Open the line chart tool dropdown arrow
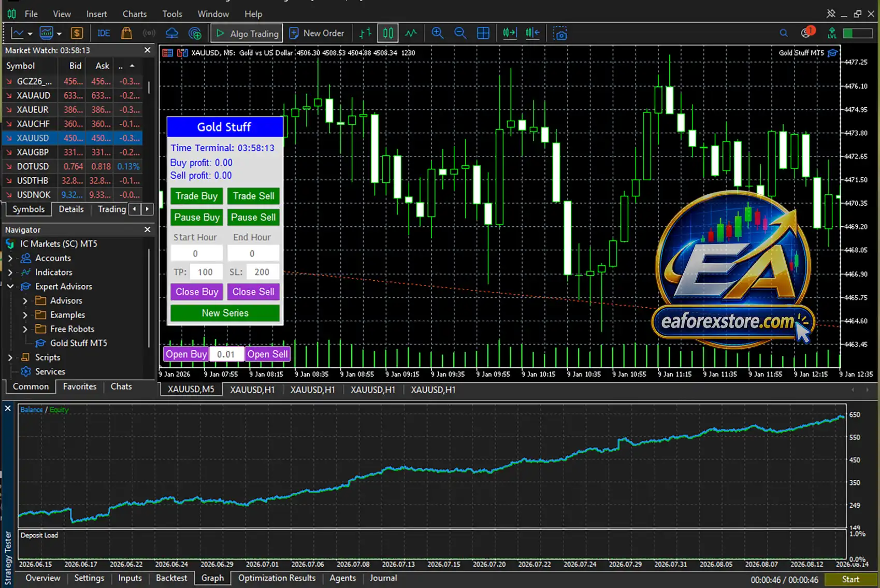The width and height of the screenshot is (880, 588). point(30,34)
